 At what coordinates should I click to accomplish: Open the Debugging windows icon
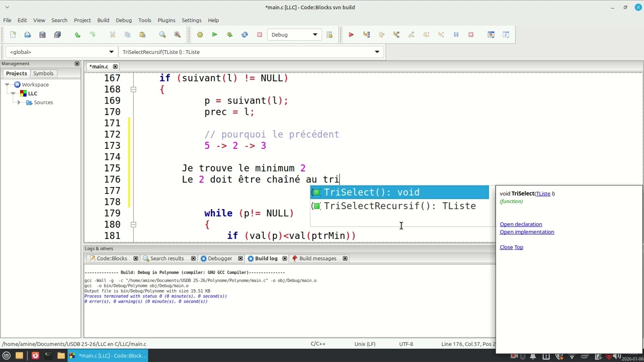pos(491,35)
